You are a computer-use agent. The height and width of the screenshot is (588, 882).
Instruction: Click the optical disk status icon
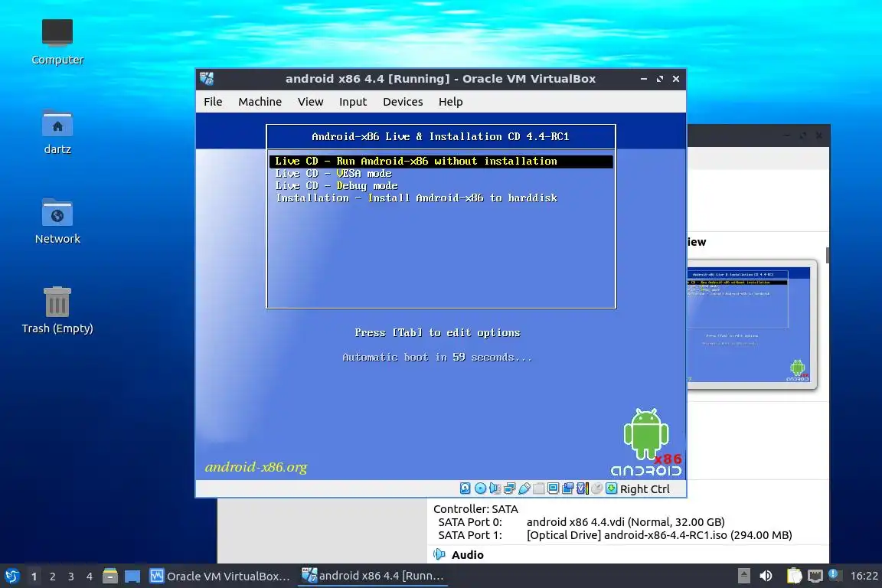pyautogui.click(x=480, y=488)
